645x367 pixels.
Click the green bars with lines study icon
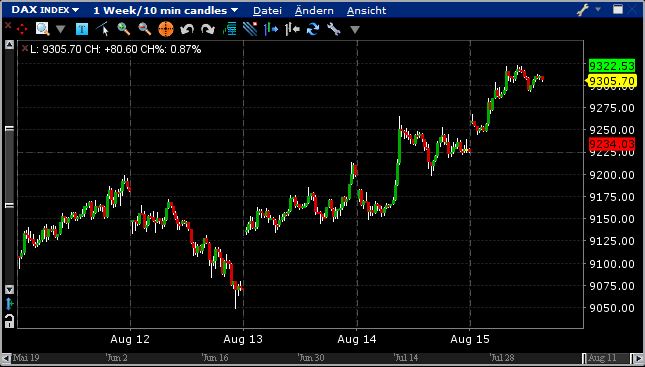[230, 29]
